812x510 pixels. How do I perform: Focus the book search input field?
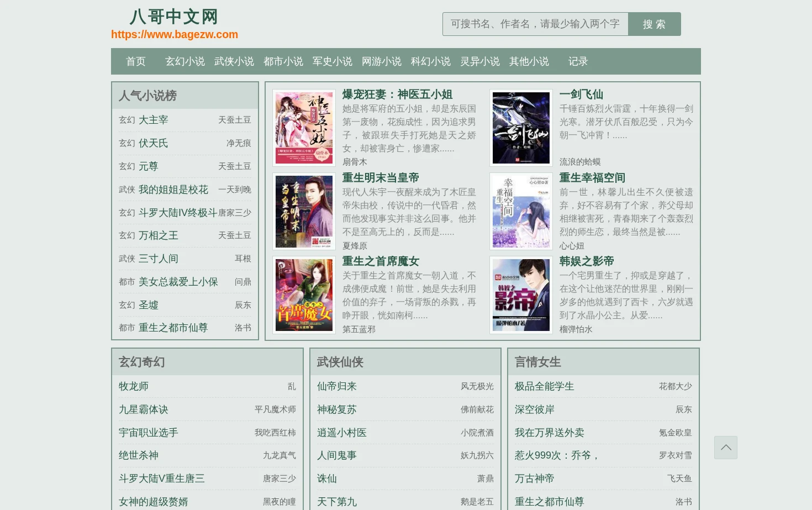(535, 24)
